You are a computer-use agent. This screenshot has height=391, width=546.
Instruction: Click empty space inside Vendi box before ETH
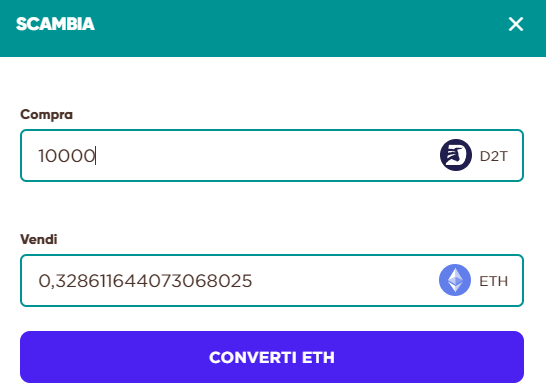(345, 280)
